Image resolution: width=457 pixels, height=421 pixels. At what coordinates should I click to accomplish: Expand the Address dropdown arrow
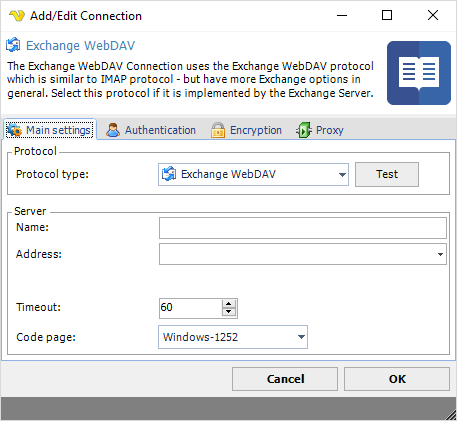tap(440, 254)
